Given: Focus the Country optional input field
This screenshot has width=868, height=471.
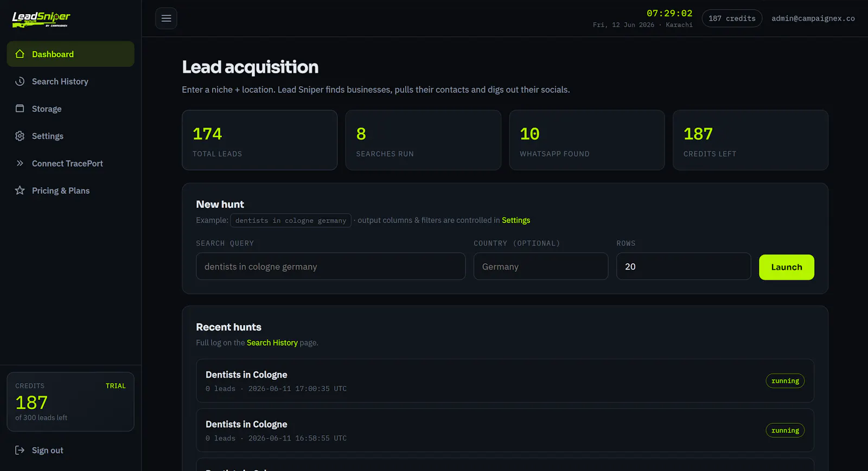Looking at the screenshot, I should point(541,266).
